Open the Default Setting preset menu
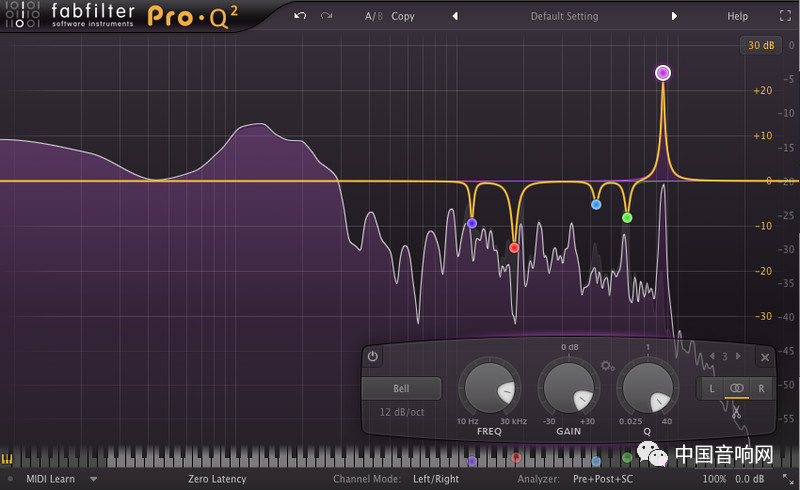The width and height of the screenshot is (800, 490). pos(564,16)
